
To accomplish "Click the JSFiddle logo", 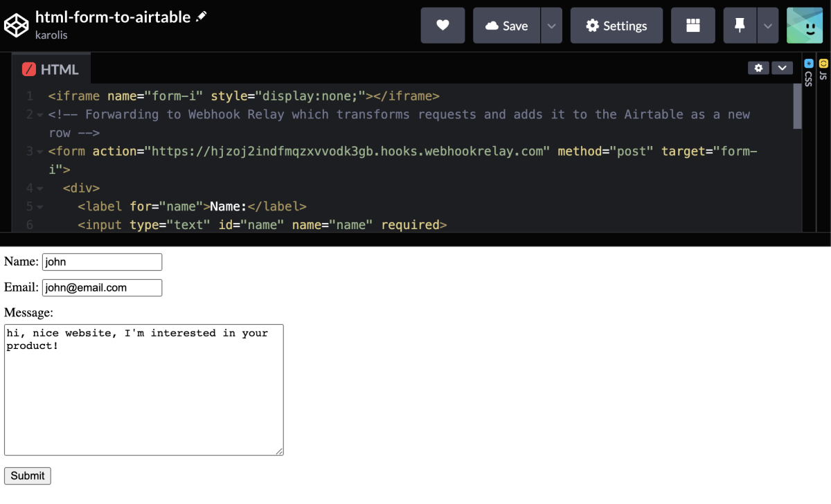I will (17, 25).
